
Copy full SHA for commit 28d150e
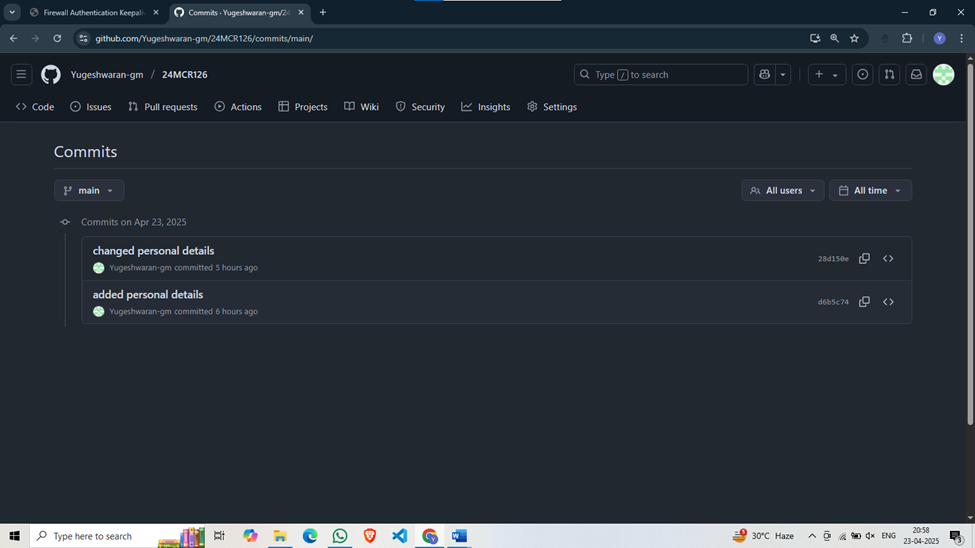coord(864,258)
